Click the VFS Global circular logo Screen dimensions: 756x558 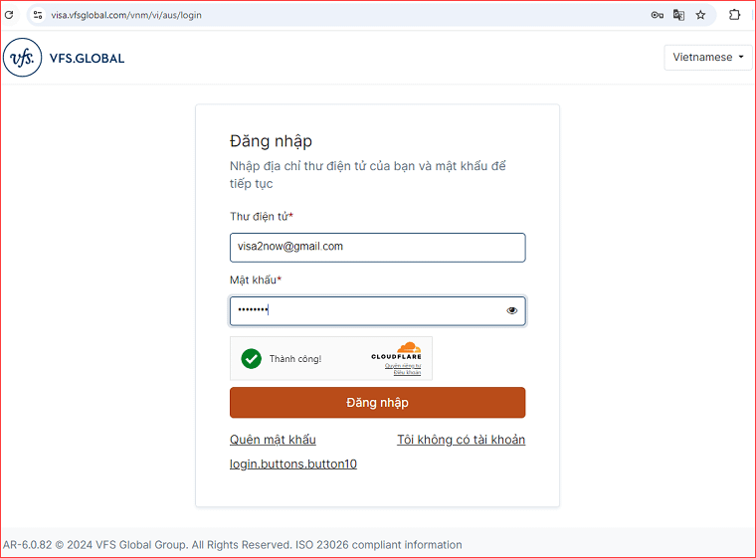click(21, 58)
